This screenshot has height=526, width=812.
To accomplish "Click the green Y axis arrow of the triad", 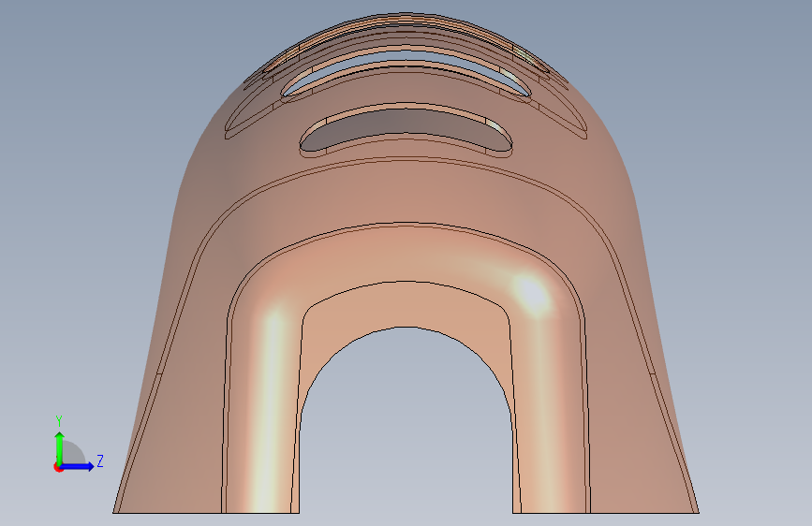I will tap(60, 448).
